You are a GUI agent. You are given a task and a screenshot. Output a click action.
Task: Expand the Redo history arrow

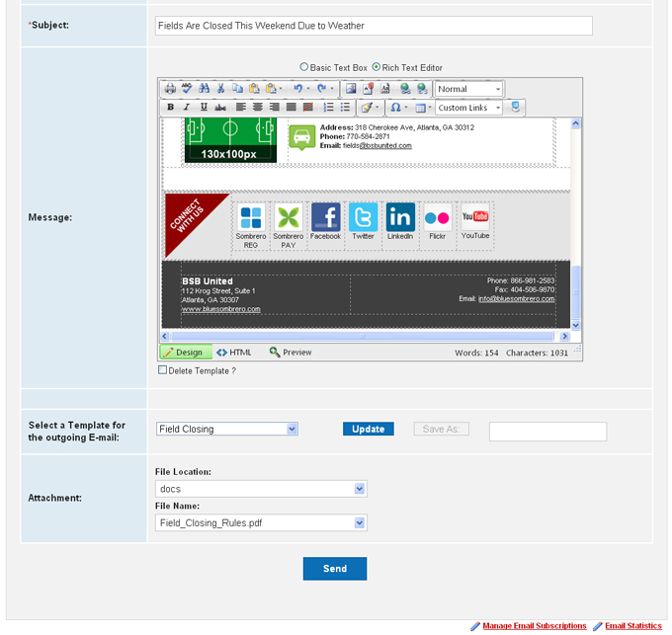tap(332, 89)
